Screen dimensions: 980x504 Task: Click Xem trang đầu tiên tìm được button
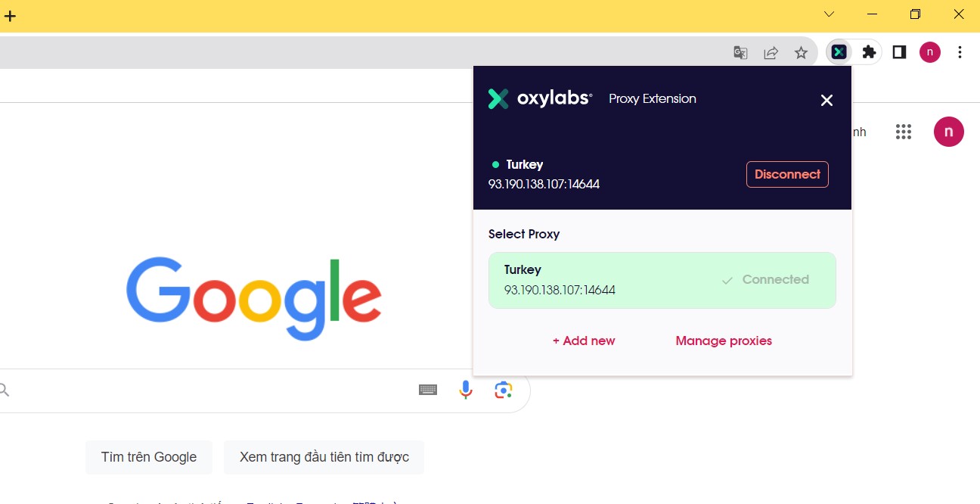click(324, 457)
